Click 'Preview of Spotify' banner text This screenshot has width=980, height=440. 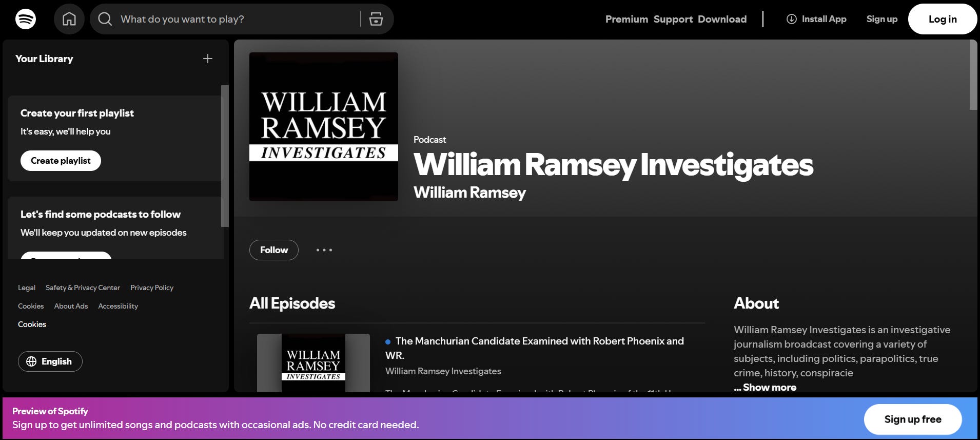(x=50, y=411)
